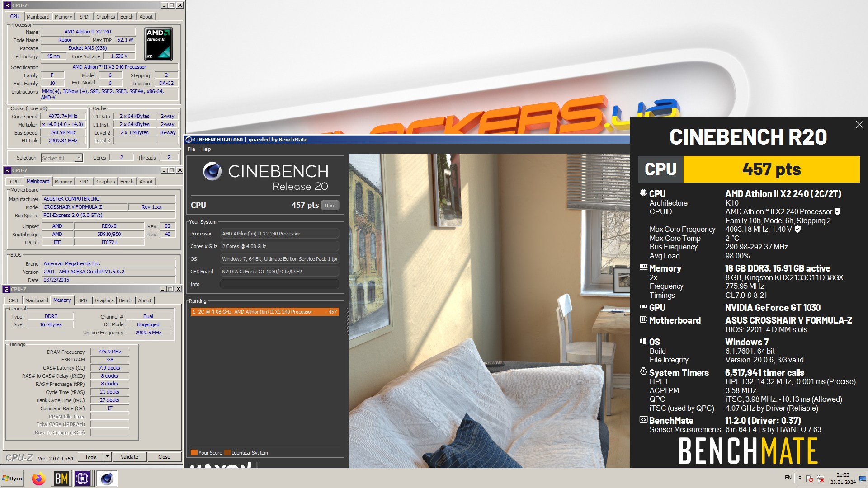Screen dimensions: 868x488
Task: Open Memory tab in Mainboard CPU-Z window
Action: point(63,182)
